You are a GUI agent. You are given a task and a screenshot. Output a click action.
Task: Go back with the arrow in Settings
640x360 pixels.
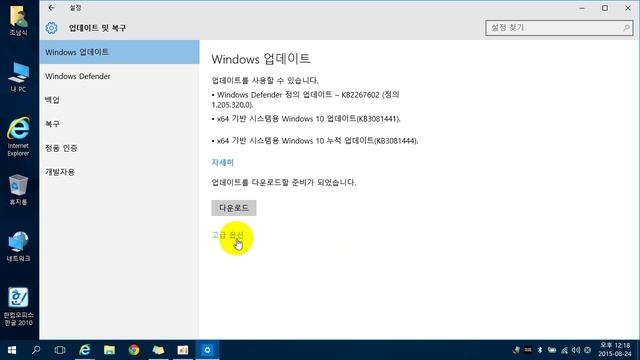tap(51, 8)
